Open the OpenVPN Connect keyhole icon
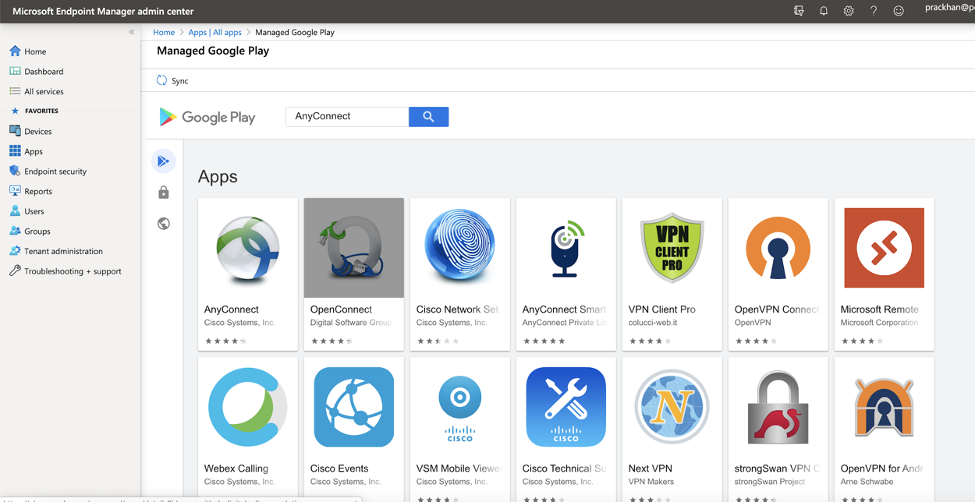This screenshot has width=977, height=502. 778,248
